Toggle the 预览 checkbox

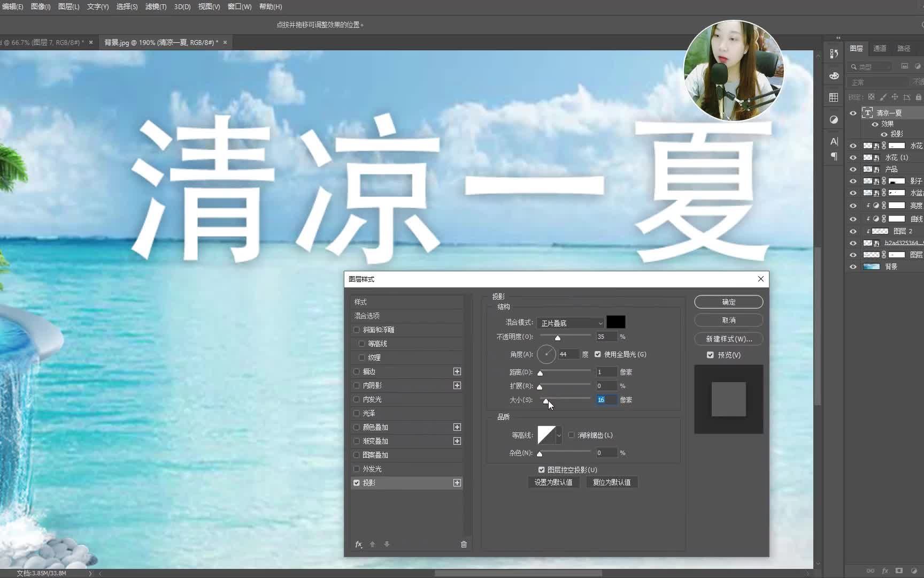point(710,355)
